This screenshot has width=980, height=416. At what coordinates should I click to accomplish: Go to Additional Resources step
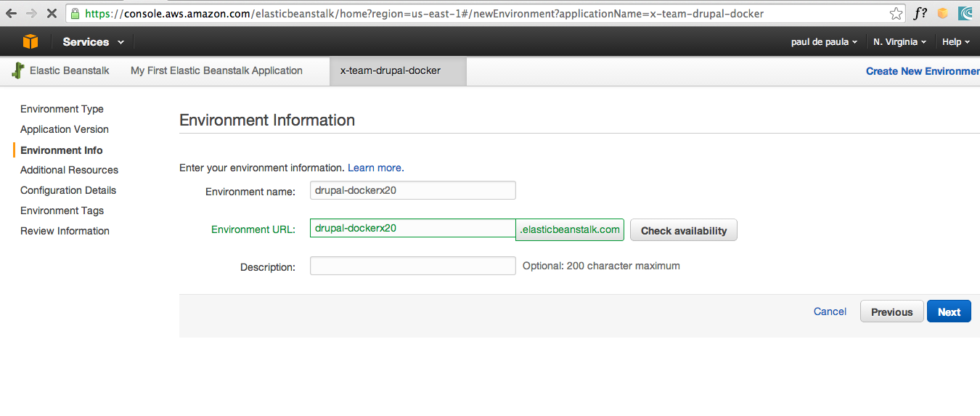69,170
